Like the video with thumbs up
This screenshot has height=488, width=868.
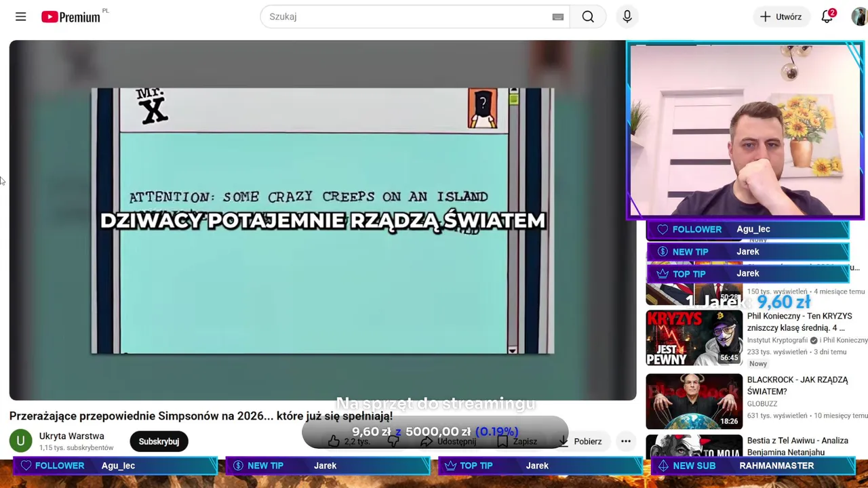pyautogui.click(x=349, y=441)
